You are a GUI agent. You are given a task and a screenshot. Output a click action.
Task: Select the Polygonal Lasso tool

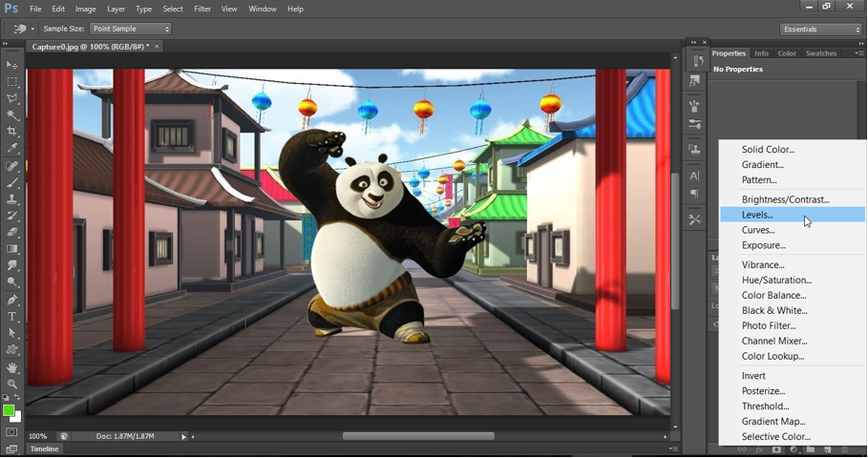(11, 98)
